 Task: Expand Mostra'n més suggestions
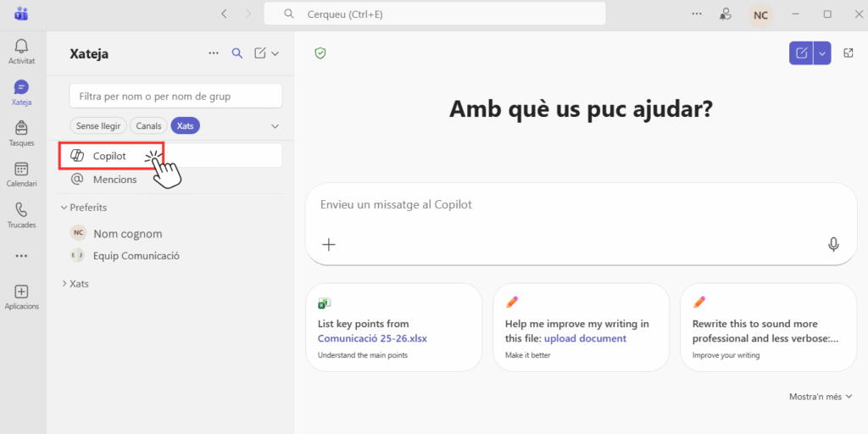click(x=821, y=396)
